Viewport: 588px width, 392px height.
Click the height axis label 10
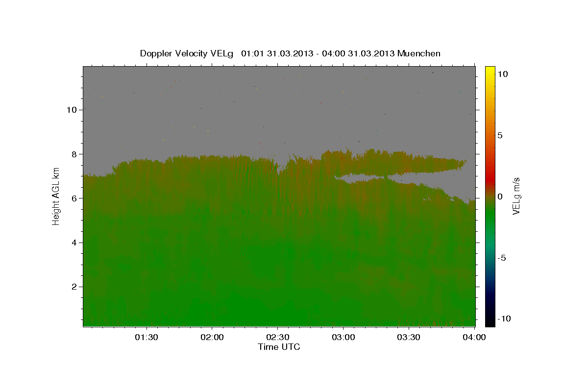[73, 110]
